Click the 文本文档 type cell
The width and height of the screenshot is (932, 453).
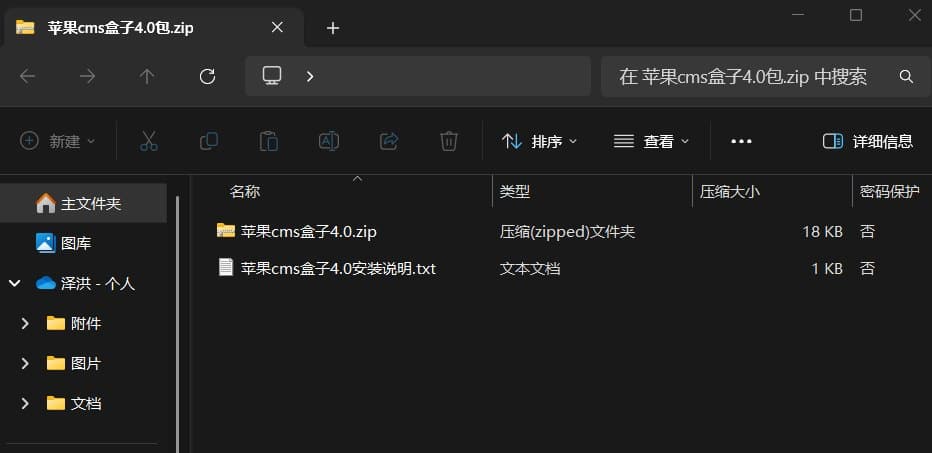530,269
